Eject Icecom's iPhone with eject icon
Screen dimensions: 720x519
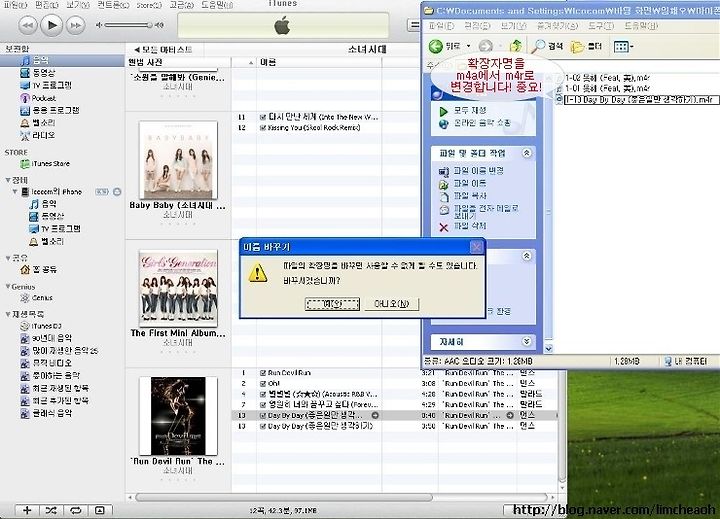pos(117,192)
